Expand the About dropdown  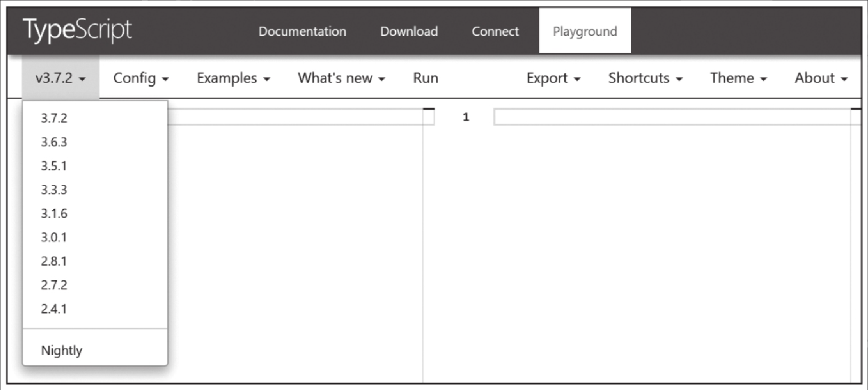[x=821, y=78]
